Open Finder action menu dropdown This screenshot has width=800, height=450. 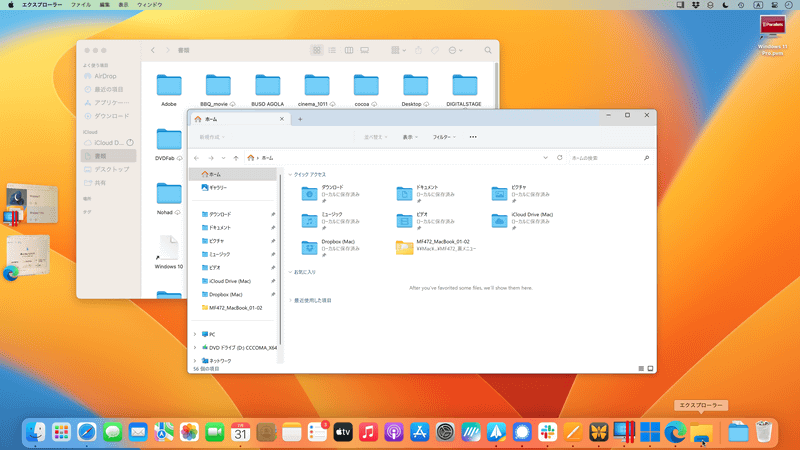coord(455,50)
